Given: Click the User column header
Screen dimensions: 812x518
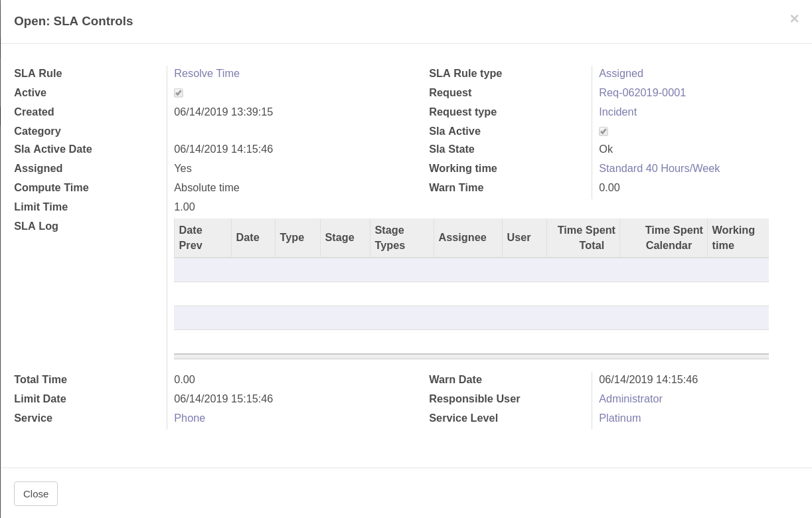Looking at the screenshot, I should (519, 238).
